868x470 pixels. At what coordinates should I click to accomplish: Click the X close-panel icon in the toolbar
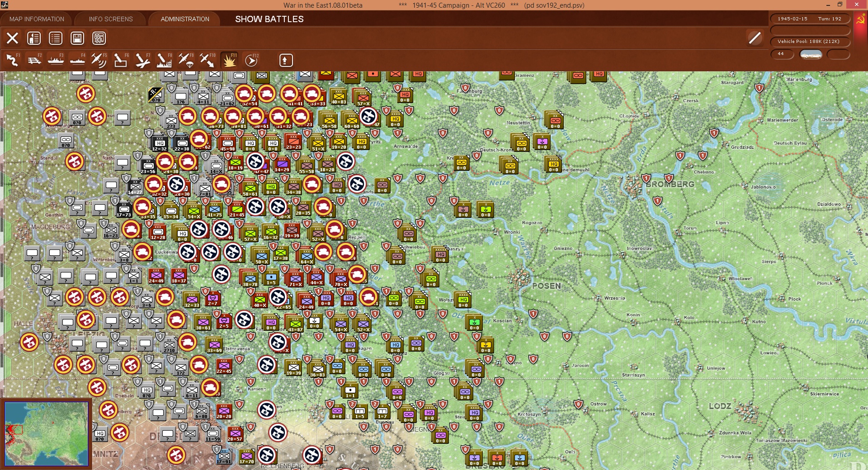click(x=12, y=38)
